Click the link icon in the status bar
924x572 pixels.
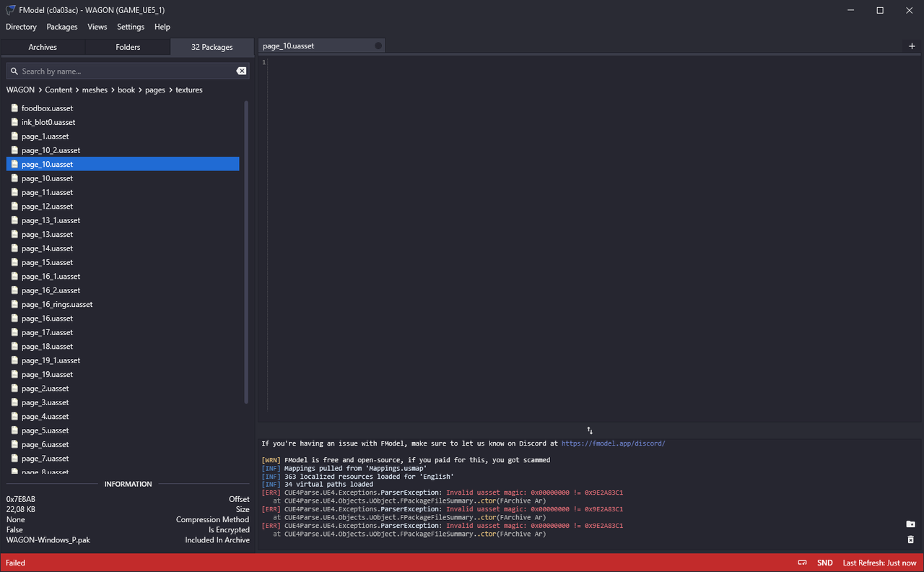802,563
